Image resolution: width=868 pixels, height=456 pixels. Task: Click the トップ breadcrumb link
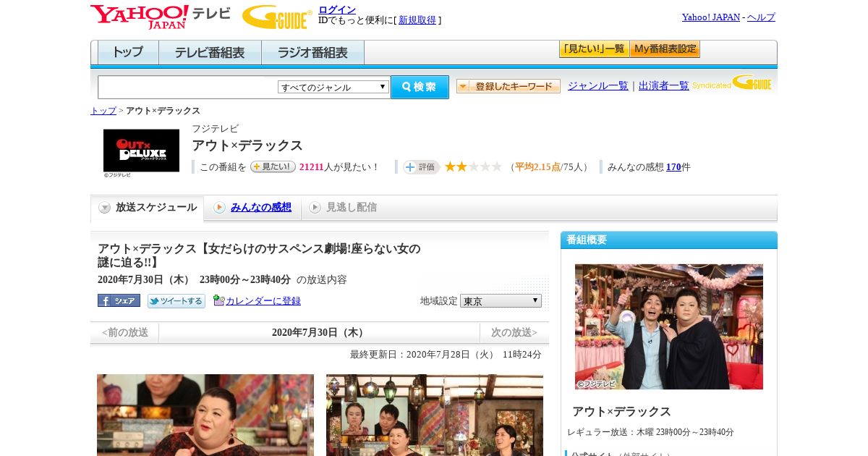coord(103,111)
